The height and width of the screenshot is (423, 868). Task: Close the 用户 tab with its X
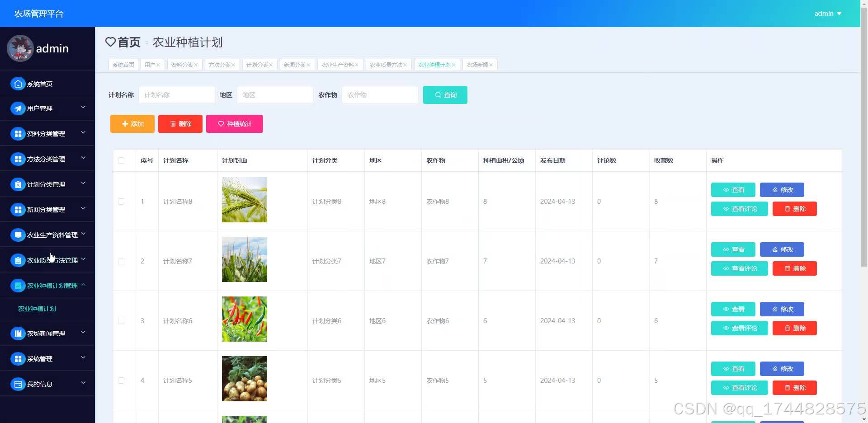pos(158,65)
